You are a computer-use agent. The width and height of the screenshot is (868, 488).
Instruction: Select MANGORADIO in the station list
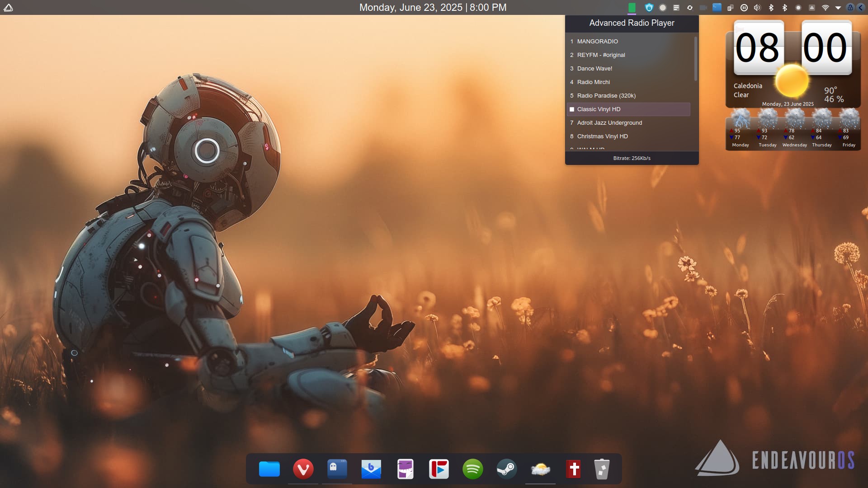[597, 42]
